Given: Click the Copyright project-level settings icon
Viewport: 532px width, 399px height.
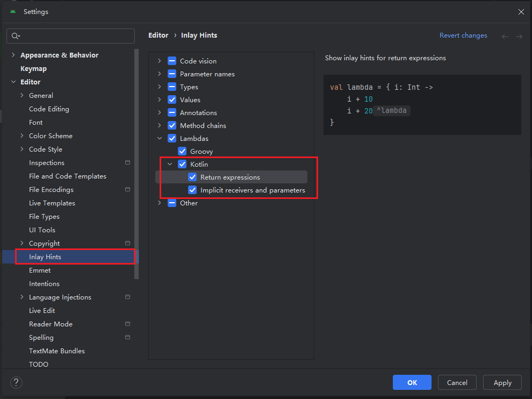Looking at the screenshot, I should point(127,243).
